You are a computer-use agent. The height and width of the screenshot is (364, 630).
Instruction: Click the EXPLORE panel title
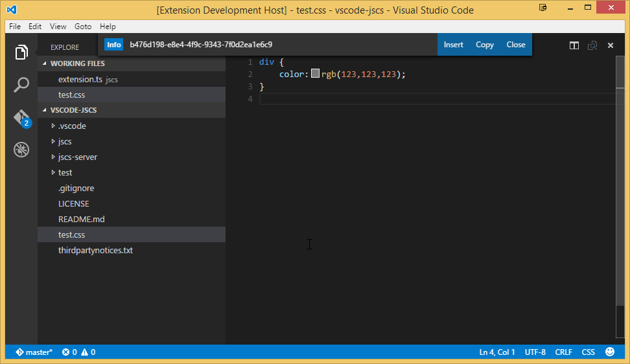click(x=65, y=47)
